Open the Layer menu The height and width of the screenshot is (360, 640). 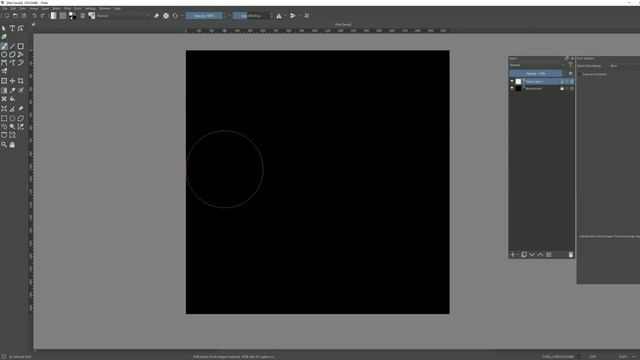45,8
